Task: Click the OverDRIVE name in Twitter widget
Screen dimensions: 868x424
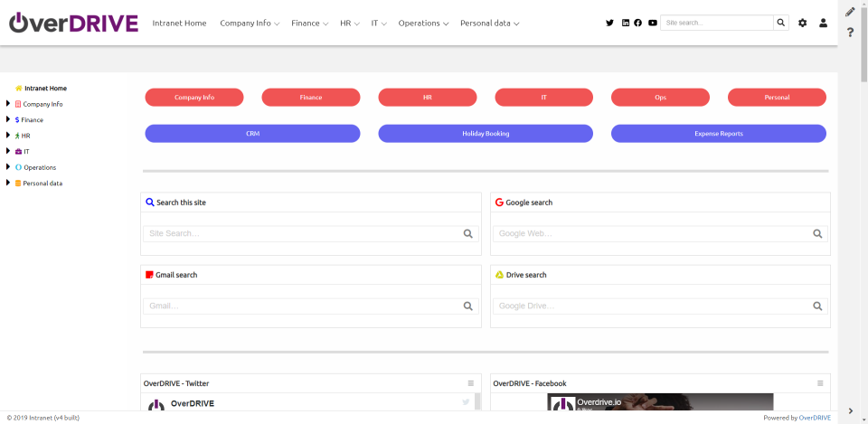Action: 193,403
